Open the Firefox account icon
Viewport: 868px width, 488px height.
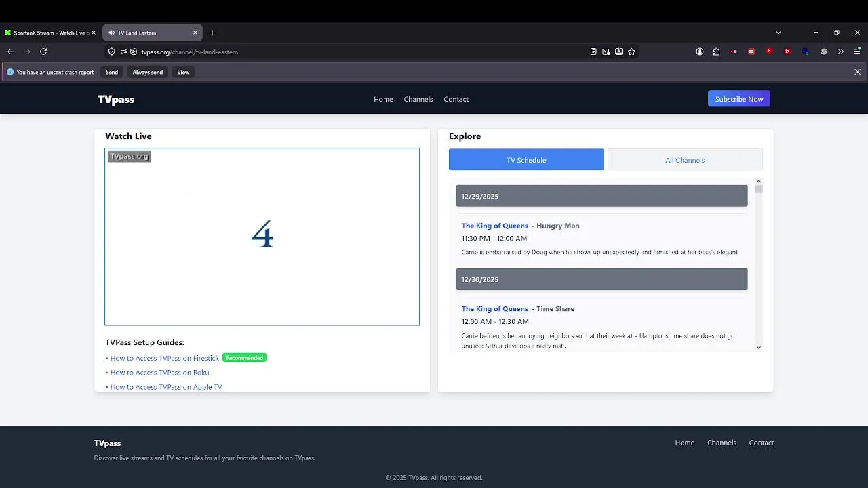(700, 52)
